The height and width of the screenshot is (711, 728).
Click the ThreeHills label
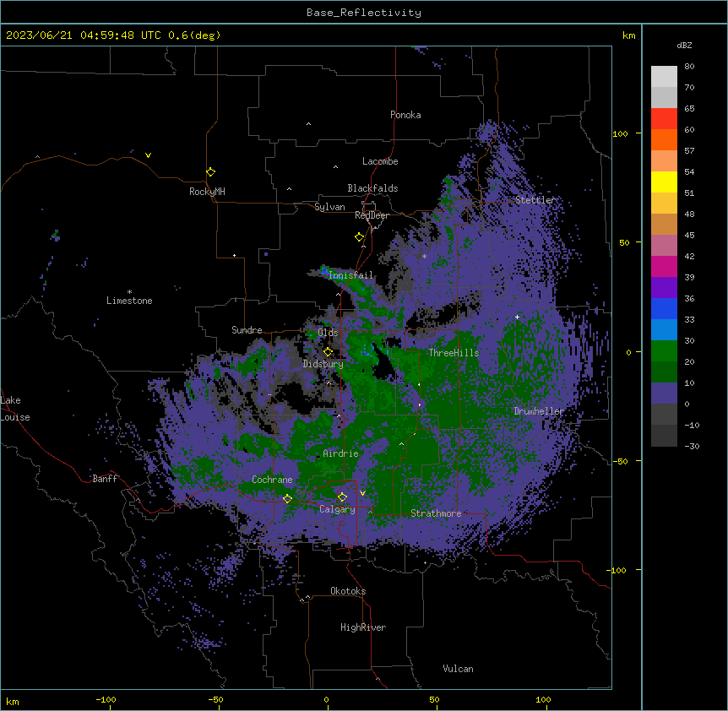click(454, 353)
